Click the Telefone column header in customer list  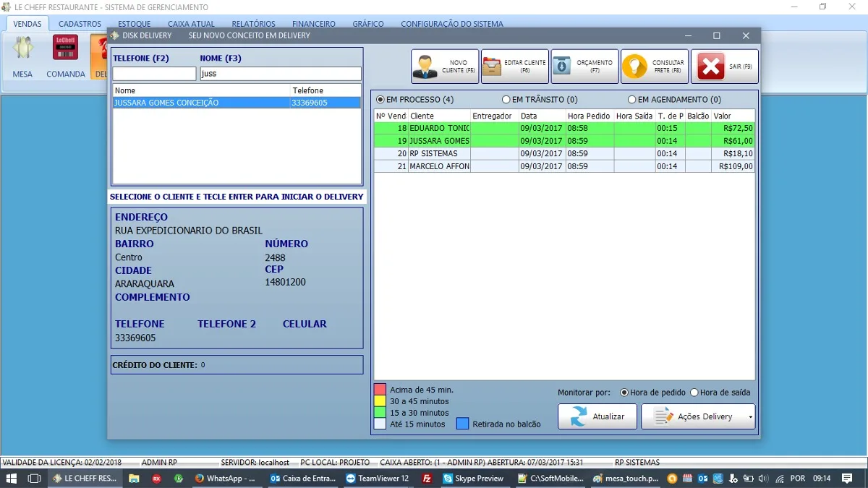coord(325,90)
